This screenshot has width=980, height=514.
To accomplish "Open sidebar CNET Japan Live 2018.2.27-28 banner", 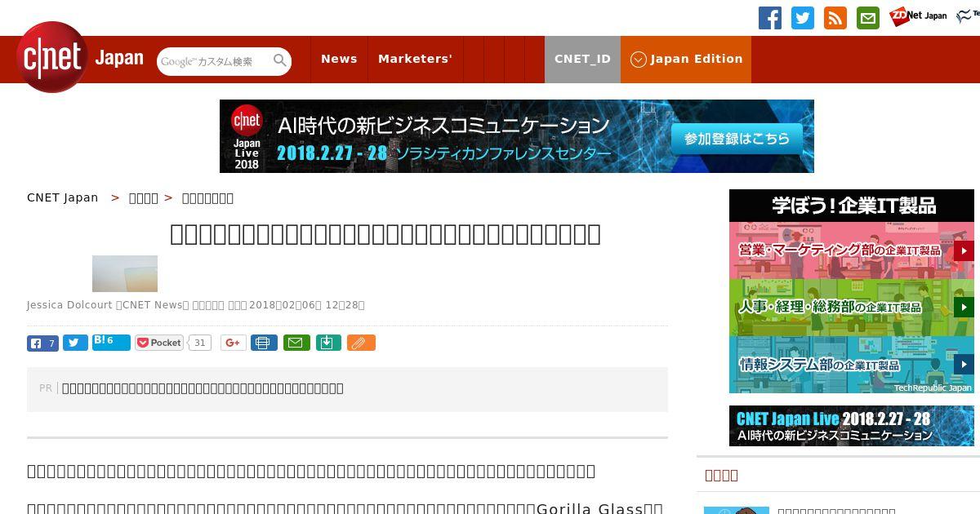I will tap(852, 426).
